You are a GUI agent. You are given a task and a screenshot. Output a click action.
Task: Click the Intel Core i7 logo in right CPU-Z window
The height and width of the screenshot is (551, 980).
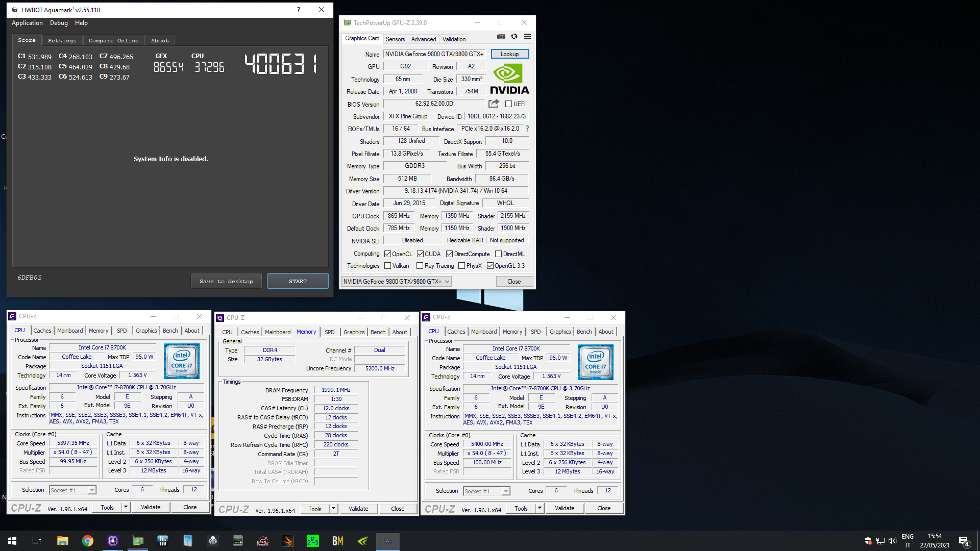pyautogui.click(x=596, y=362)
